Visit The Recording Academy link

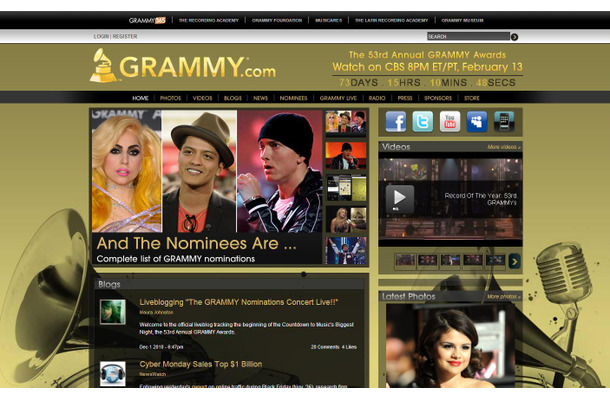tap(209, 20)
